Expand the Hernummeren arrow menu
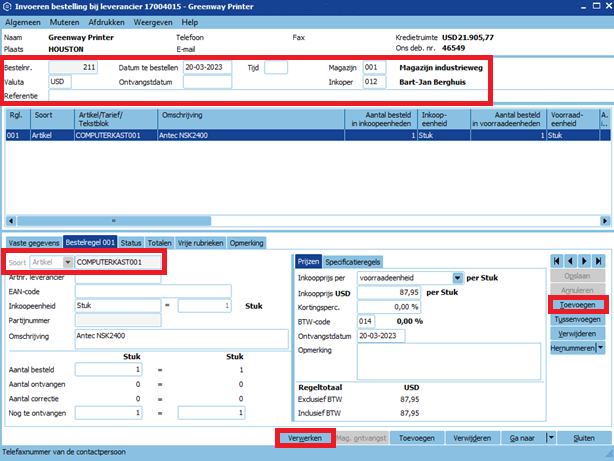This screenshot has height=461, width=614. 600,348
